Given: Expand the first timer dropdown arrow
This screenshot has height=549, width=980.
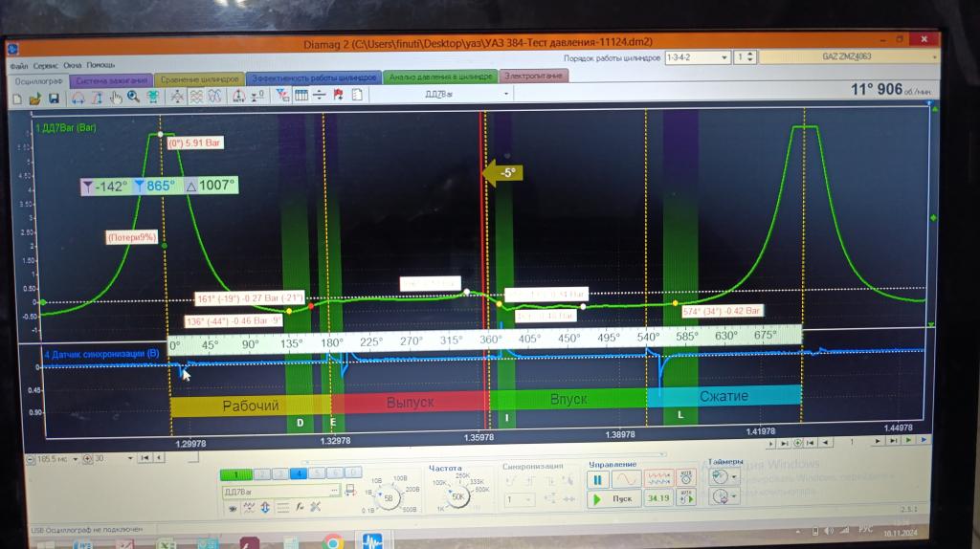Looking at the screenshot, I should point(734,477).
